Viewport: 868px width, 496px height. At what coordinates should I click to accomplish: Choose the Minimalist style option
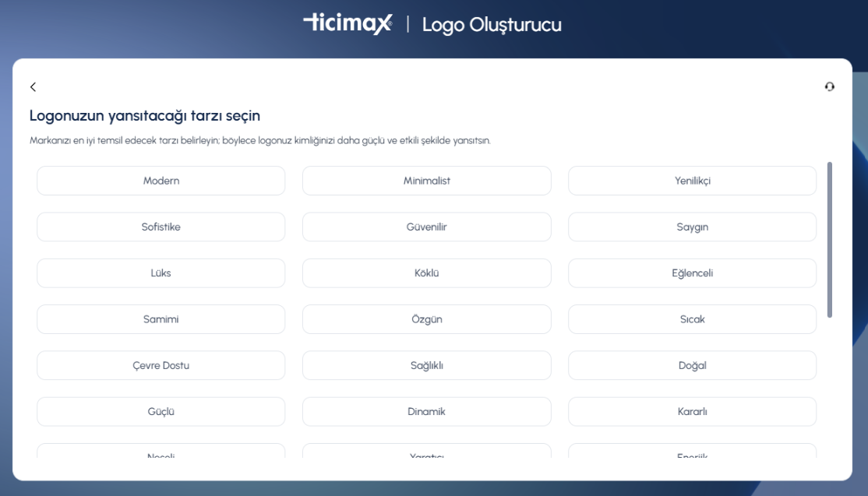click(426, 181)
